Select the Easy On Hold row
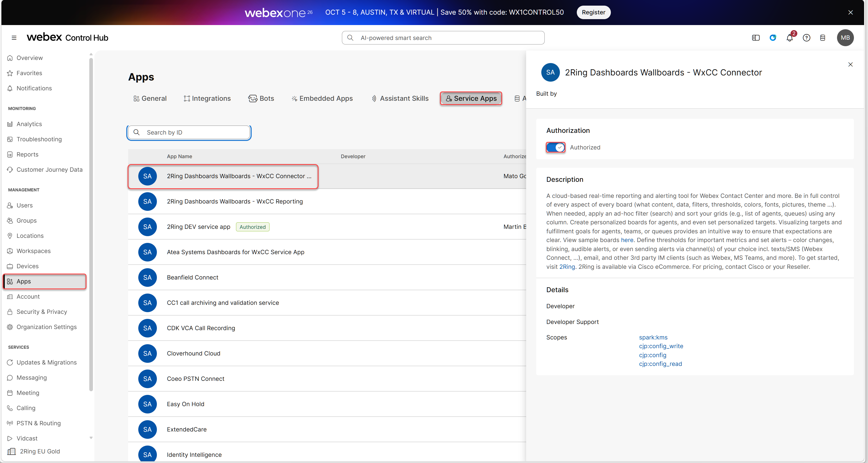This screenshot has width=868, height=463. [x=327, y=404]
